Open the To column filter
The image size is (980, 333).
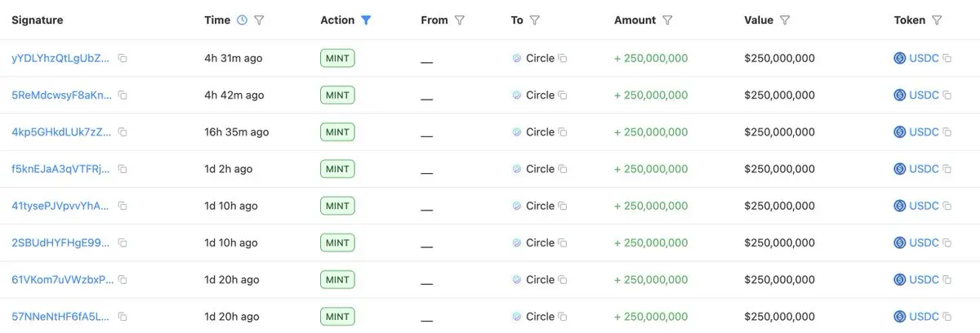pyautogui.click(x=534, y=20)
